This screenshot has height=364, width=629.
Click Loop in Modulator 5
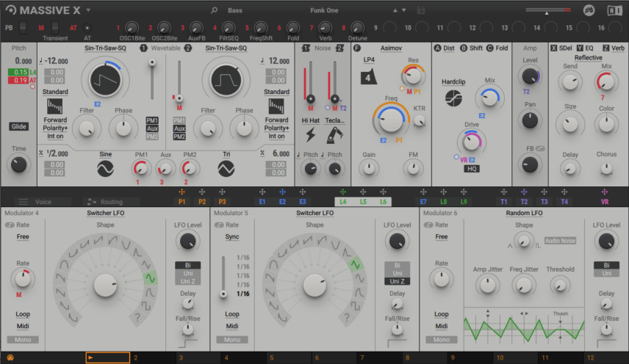point(232,314)
